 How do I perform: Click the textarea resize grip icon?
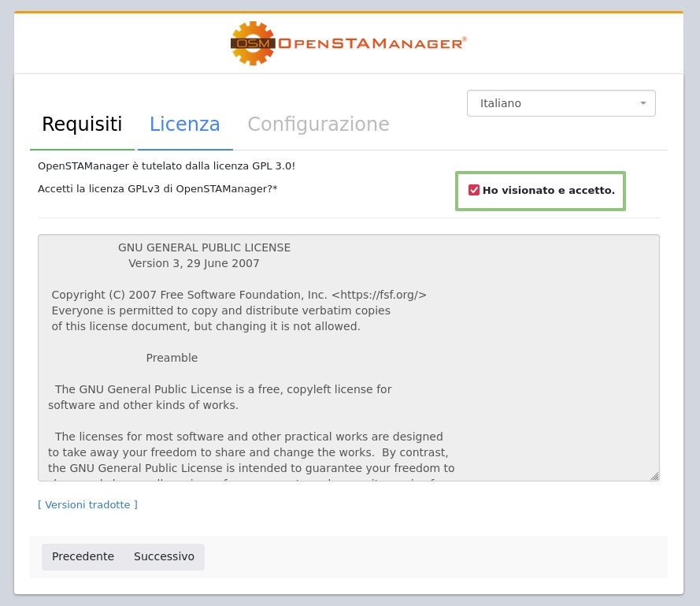[654, 476]
